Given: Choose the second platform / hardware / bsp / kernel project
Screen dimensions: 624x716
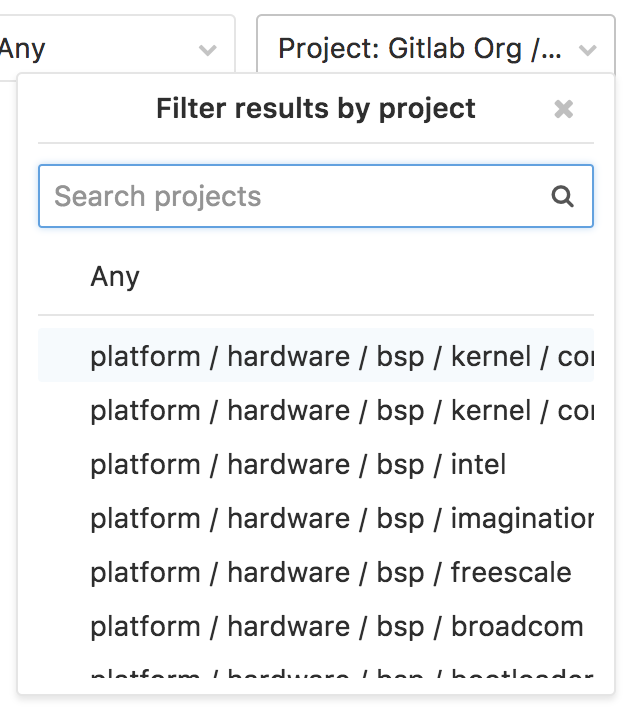Looking at the screenshot, I should pyautogui.click(x=316, y=410).
